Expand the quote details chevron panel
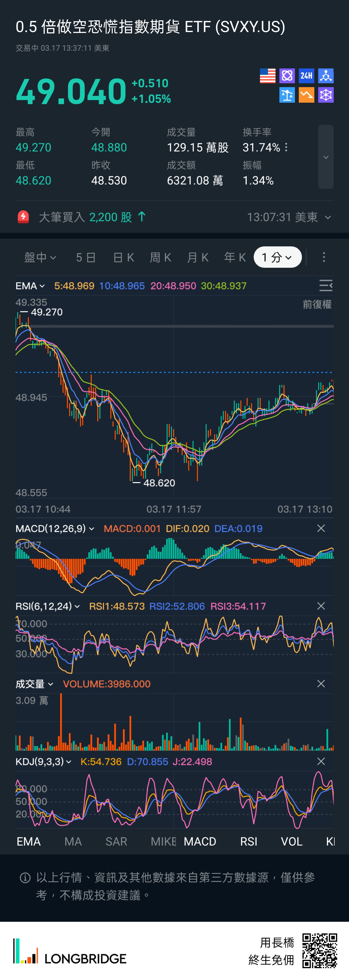349x980 pixels. tap(326, 157)
